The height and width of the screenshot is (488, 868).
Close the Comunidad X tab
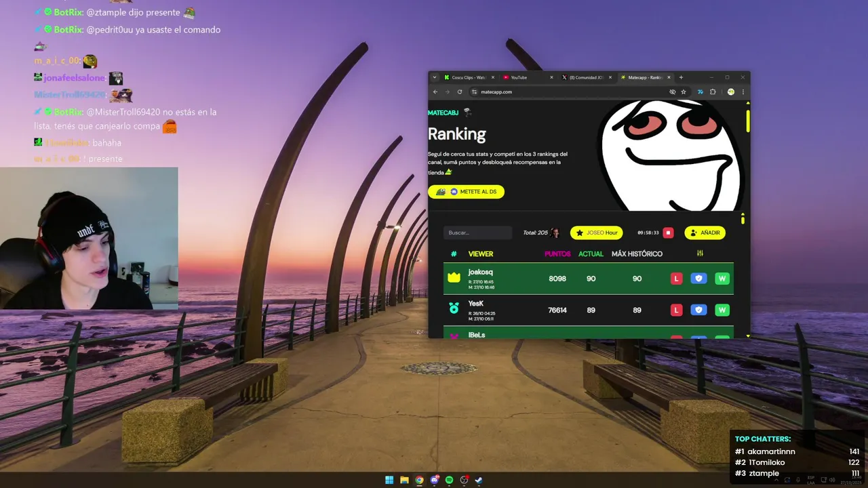pos(610,77)
